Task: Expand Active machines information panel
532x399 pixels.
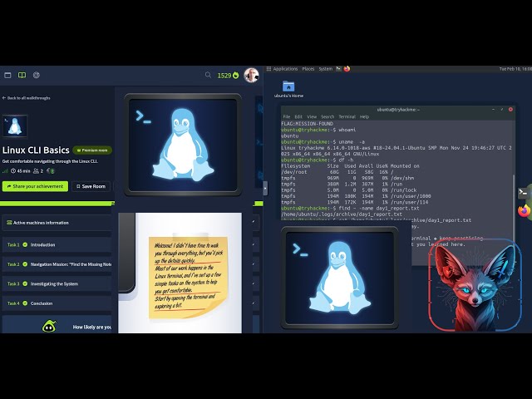Action: tap(57, 223)
